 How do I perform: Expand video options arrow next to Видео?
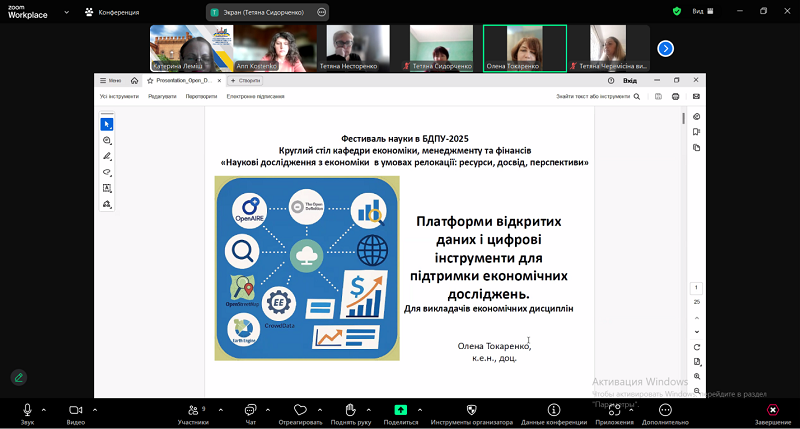point(95,409)
